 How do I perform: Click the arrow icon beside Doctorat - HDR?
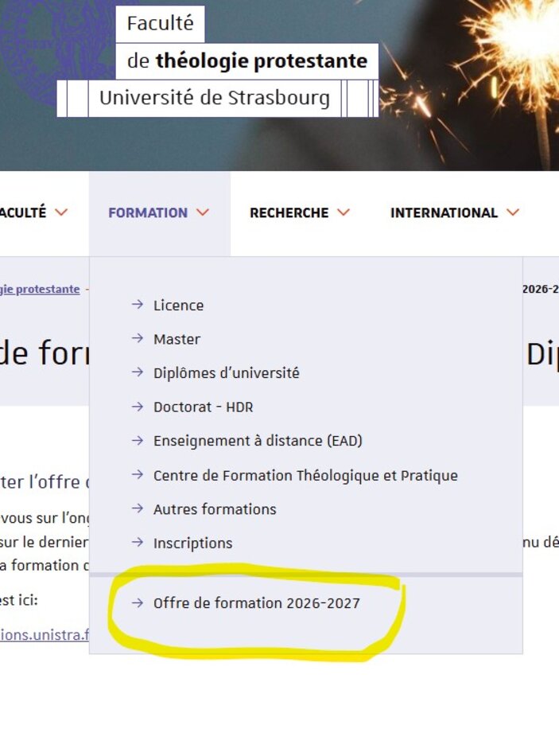click(x=138, y=407)
